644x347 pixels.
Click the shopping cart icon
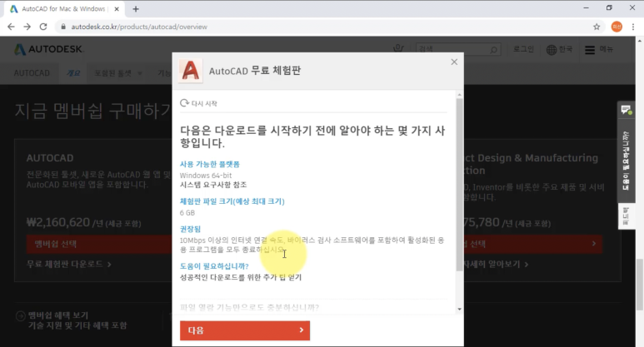click(398, 49)
